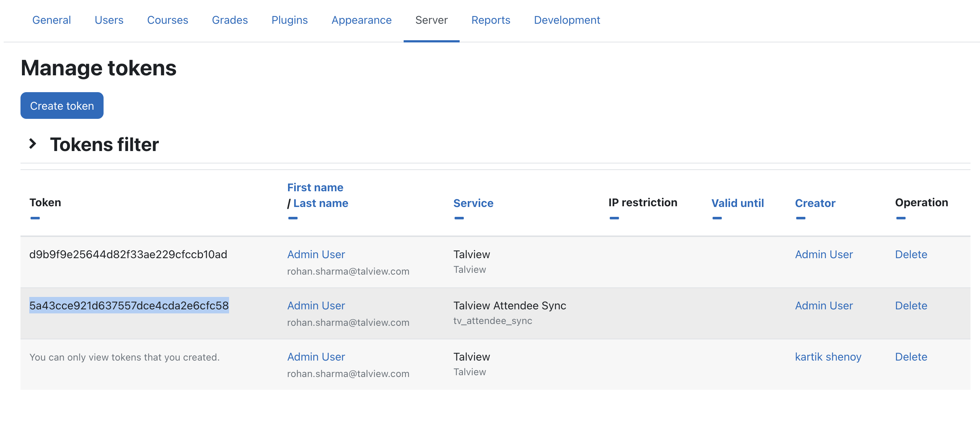Delete the first Talview token d9b9f9e
Screen dimensions: 980x422
tap(911, 255)
